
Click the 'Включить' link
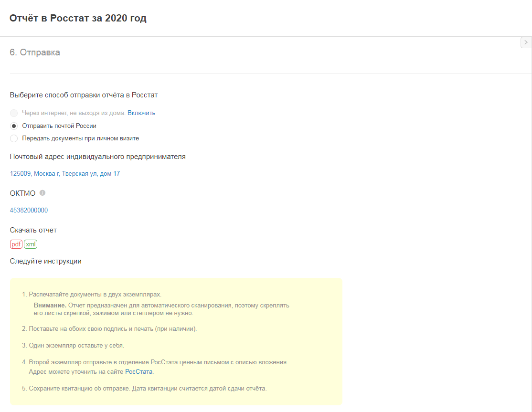coord(141,113)
